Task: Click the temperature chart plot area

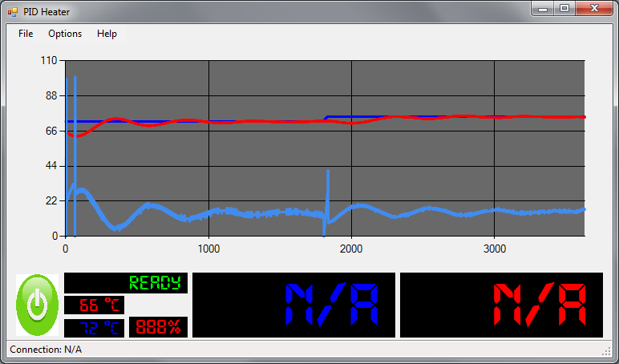Action: 325,148
